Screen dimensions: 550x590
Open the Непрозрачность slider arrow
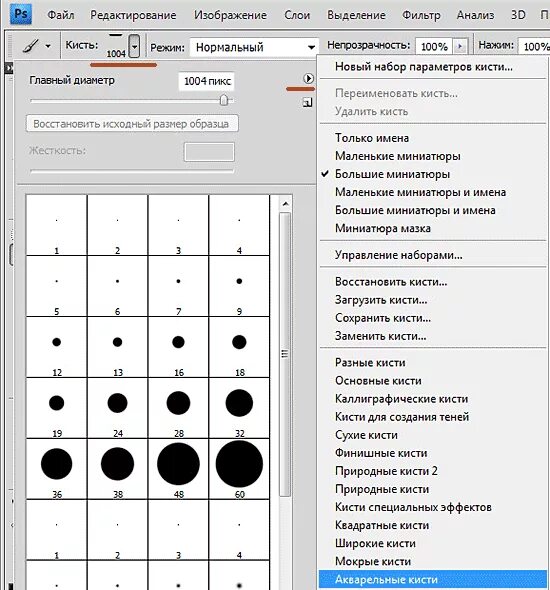click(x=460, y=47)
